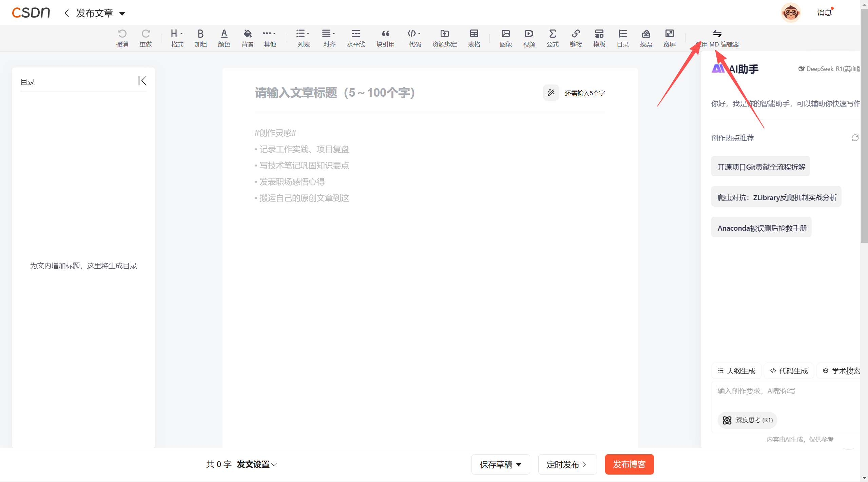Toggle wide screen (宽屏) mode
868x482 pixels.
coord(669,37)
